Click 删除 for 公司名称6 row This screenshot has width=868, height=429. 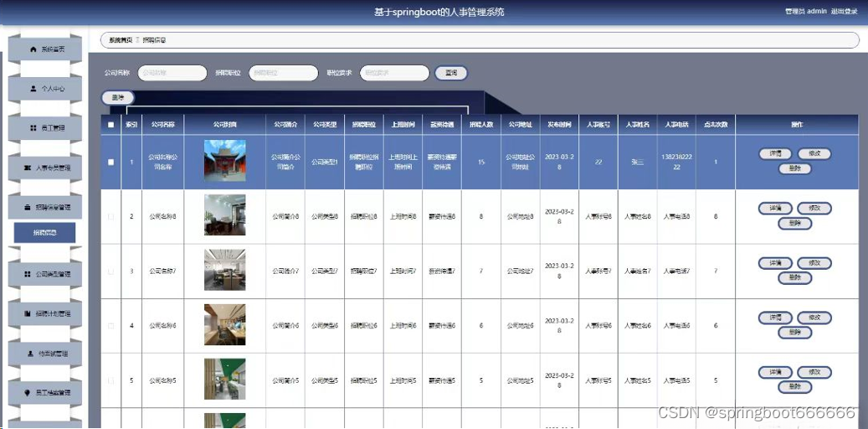coord(795,332)
